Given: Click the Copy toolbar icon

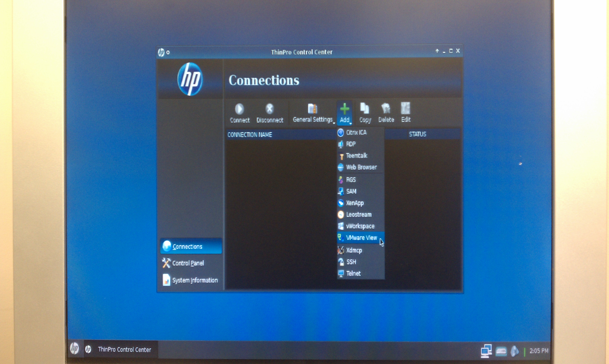Looking at the screenshot, I should (365, 113).
